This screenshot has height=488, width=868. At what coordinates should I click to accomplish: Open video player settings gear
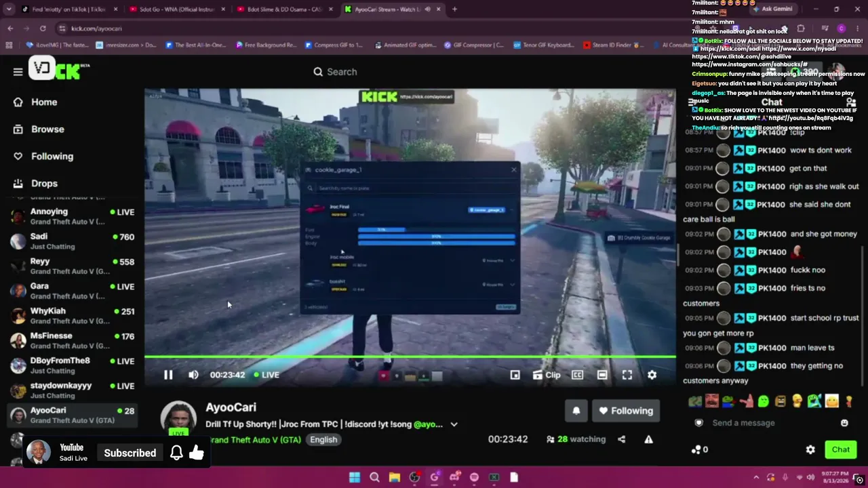pos(652,375)
